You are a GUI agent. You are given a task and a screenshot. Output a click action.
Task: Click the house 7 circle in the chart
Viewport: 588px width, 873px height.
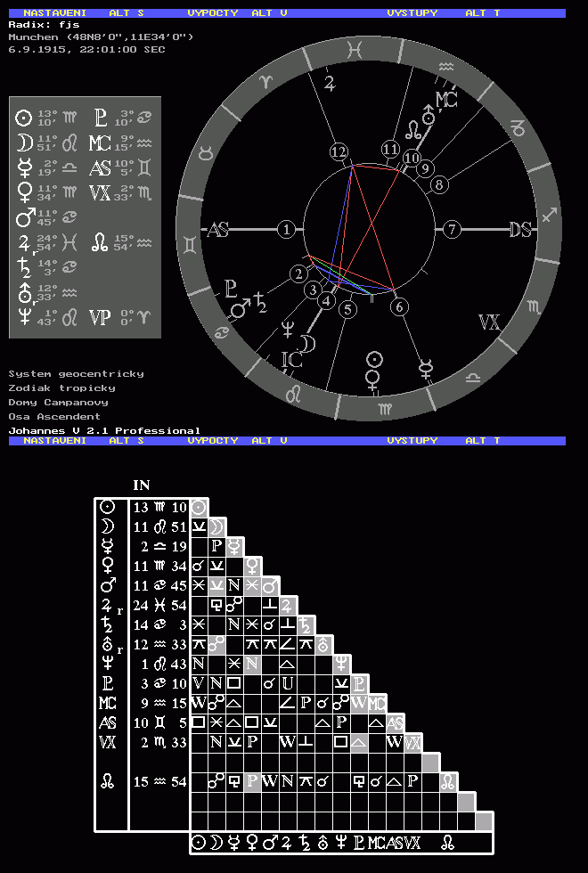(452, 230)
